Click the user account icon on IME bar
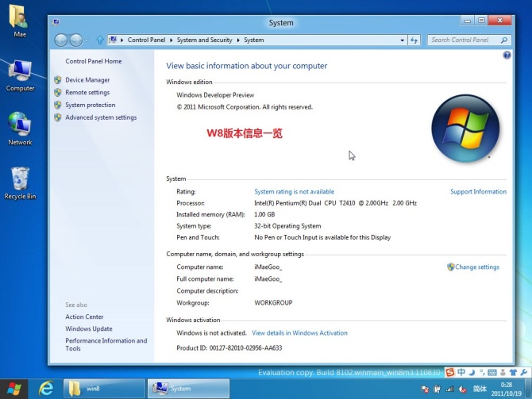 point(503,372)
